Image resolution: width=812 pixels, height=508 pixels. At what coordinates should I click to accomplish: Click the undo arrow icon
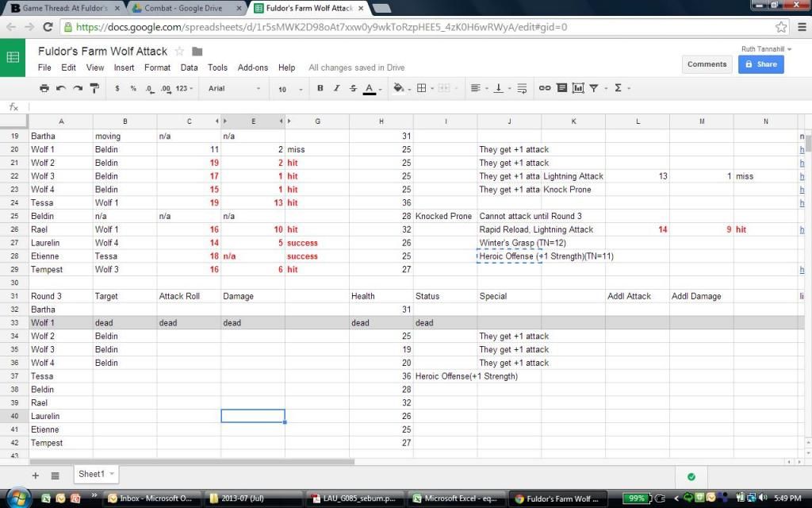pos(61,88)
